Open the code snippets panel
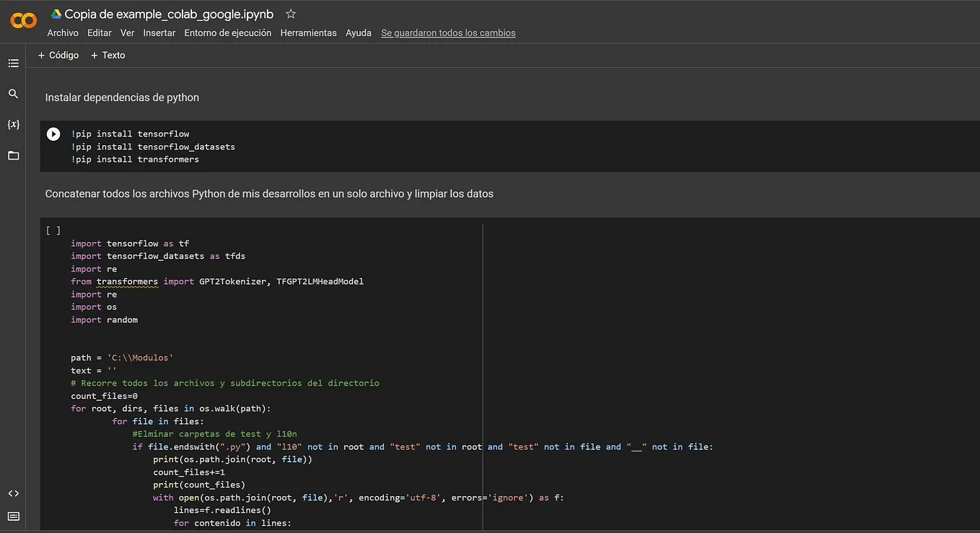Viewport: 980px width, 533px height. (x=13, y=493)
